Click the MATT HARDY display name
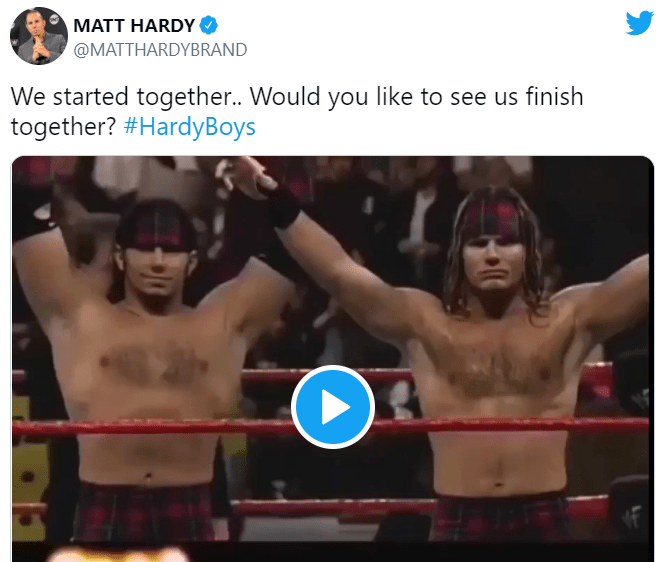This screenshot has height=562, width=661. 134,26
